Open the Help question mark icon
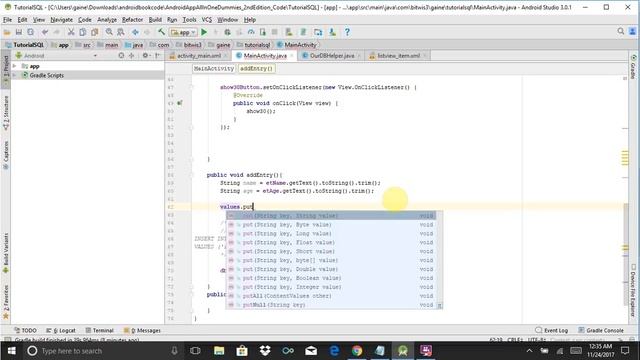 click(x=347, y=32)
